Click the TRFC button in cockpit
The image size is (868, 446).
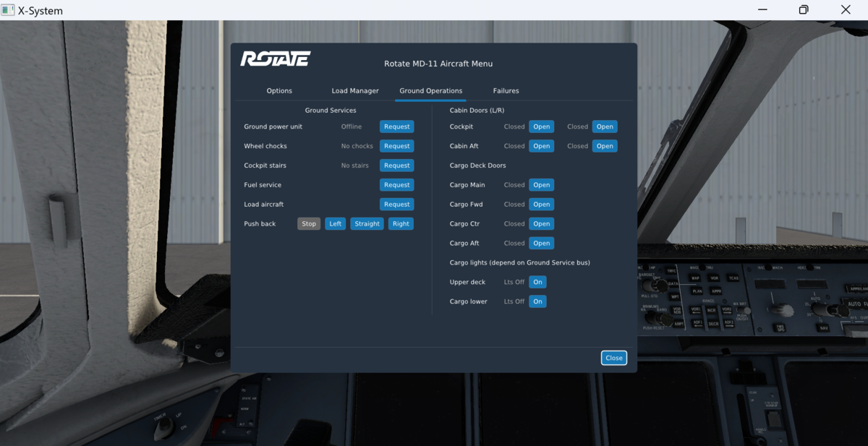pyautogui.click(x=672, y=270)
